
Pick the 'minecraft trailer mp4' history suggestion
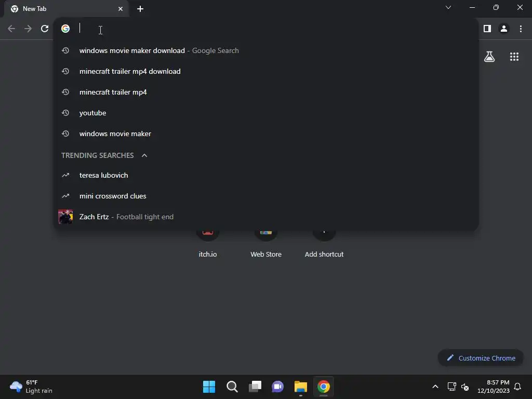coord(266,92)
